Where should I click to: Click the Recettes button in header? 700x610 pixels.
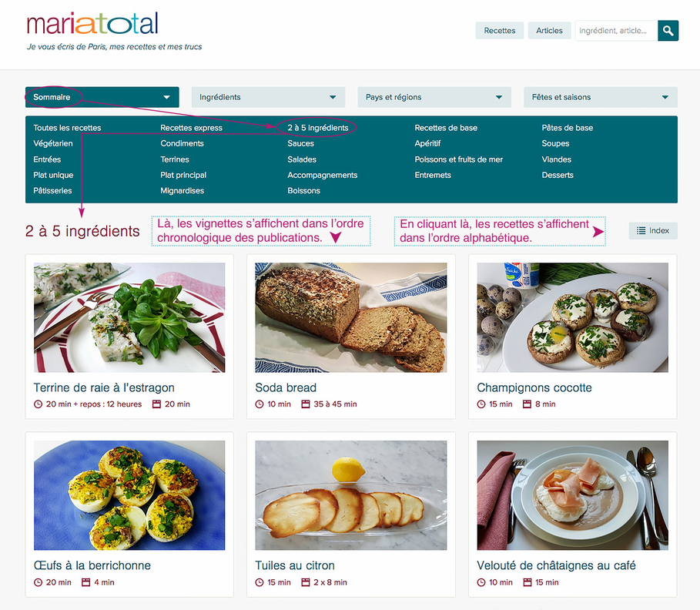click(x=500, y=30)
